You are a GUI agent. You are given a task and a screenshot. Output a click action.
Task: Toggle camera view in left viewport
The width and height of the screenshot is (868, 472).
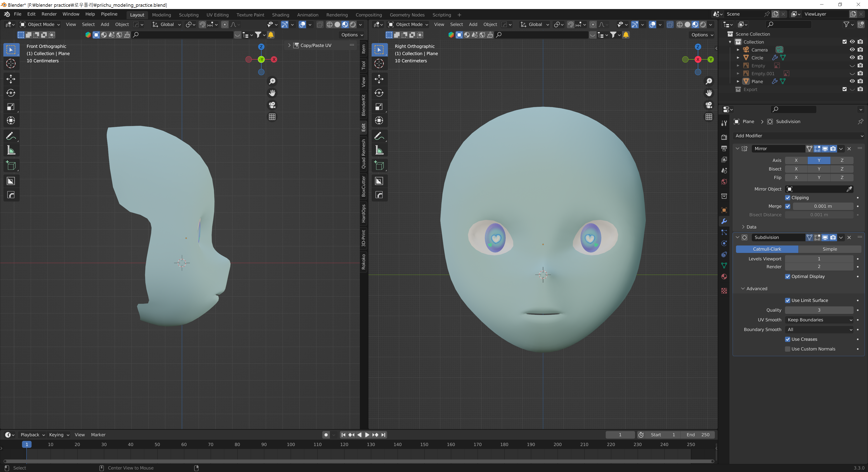(x=272, y=105)
